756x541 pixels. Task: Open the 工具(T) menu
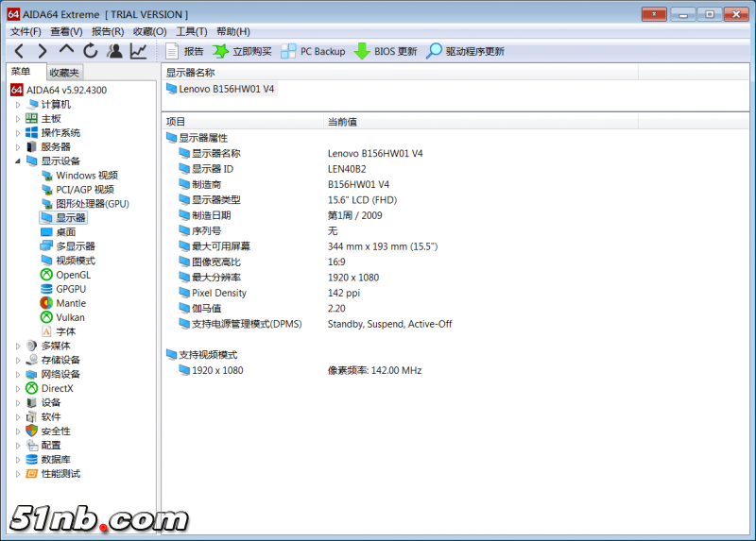[x=192, y=32]
